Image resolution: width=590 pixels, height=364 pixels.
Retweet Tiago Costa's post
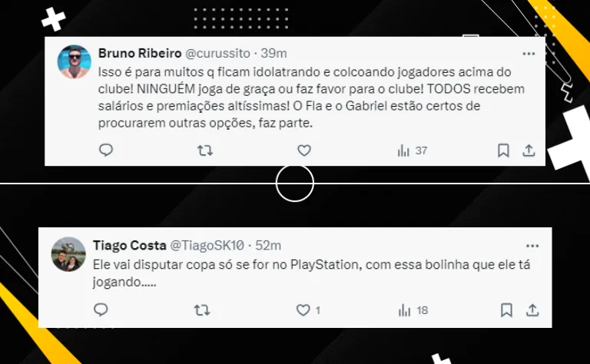point(202,310)
